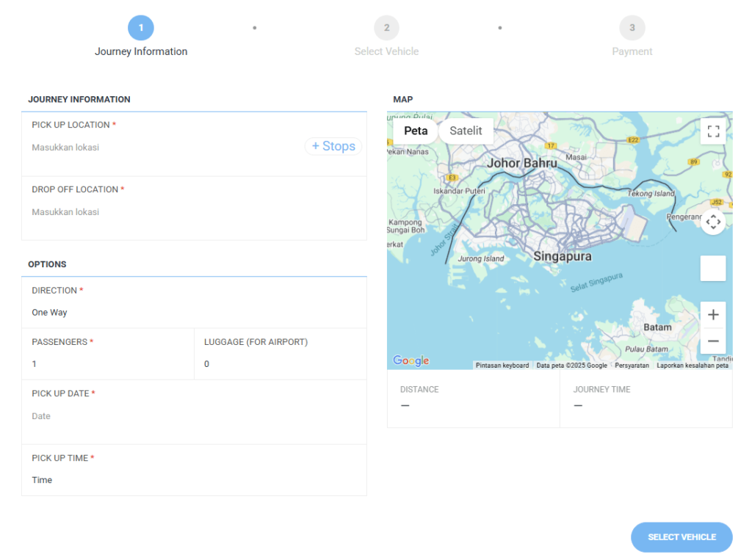Toggle the map fullscreen view
The height and width of the screenshot is (560, 752).
coord(713,131)
